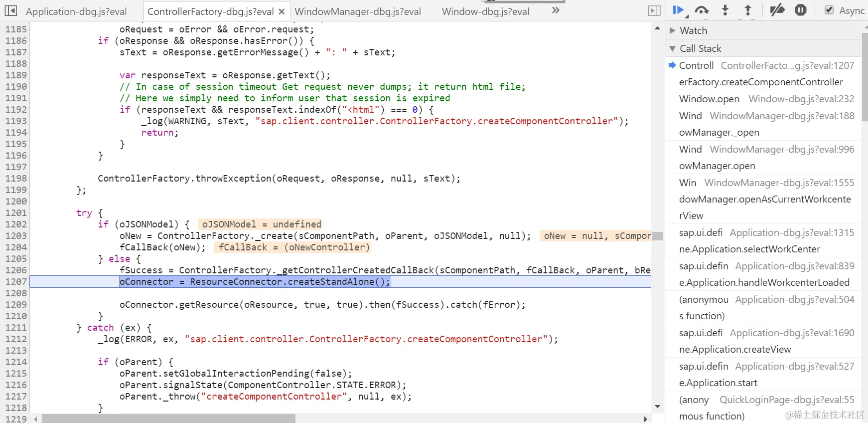Click the debugger sidebar vertical scrollbar thumb
868x423 pixels.
click(x=865, y=77)
